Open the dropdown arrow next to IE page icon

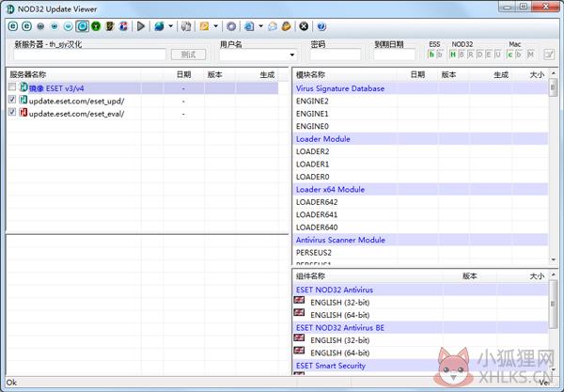(x=260, y=26)
